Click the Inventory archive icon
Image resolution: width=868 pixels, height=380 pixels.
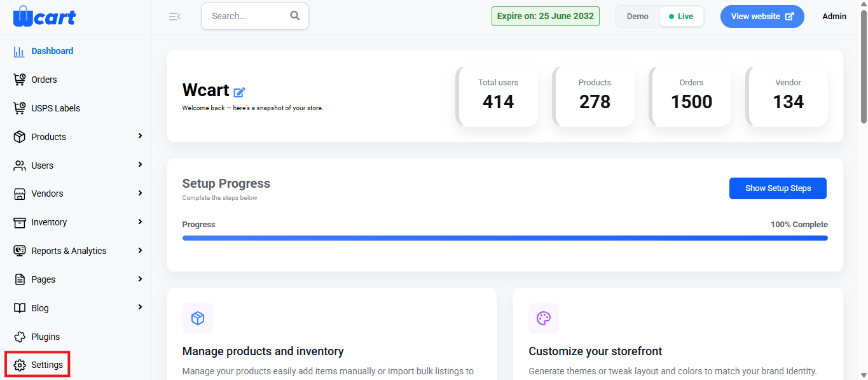click(20, 222)
